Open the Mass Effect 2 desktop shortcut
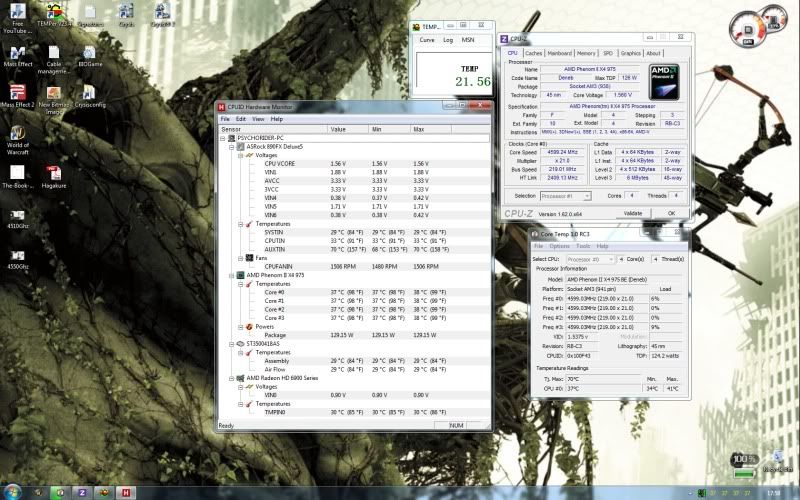This screenshot has height=500, width=800. click(x=18, y=96)
